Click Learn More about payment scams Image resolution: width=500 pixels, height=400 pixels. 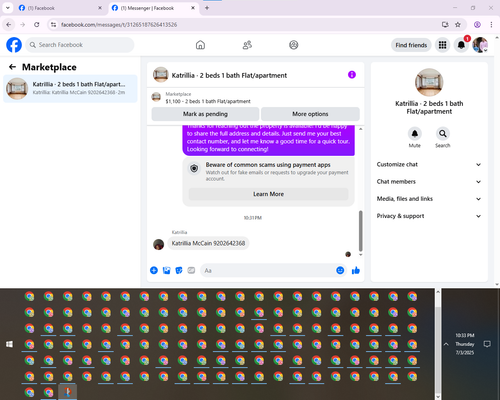tap(268, 194)
